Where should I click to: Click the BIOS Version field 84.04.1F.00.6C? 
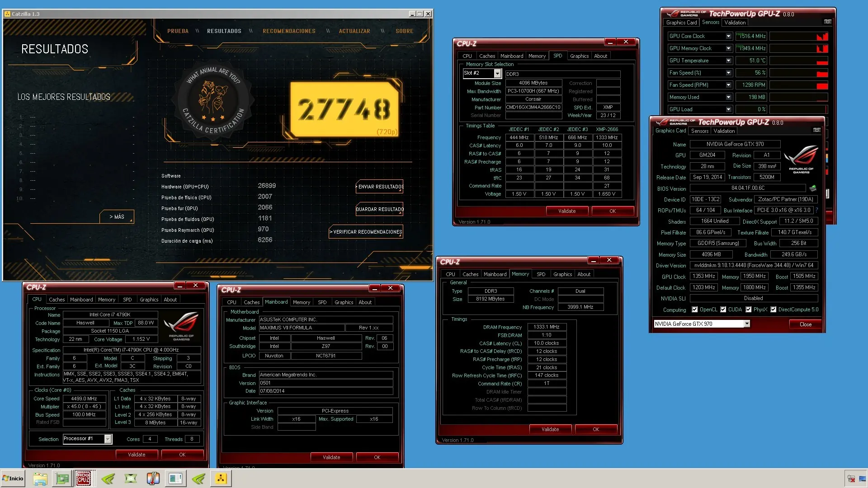(748, 188)
